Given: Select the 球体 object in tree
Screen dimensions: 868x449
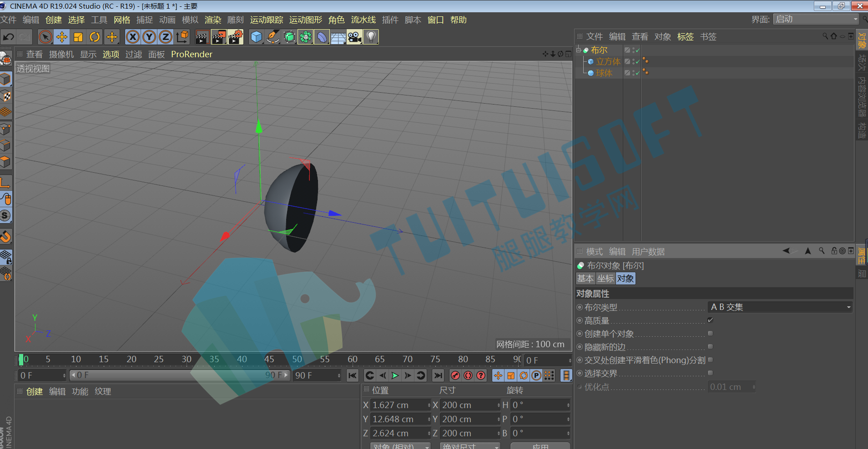Looking at the screenshot, I should tap(604, 73).
